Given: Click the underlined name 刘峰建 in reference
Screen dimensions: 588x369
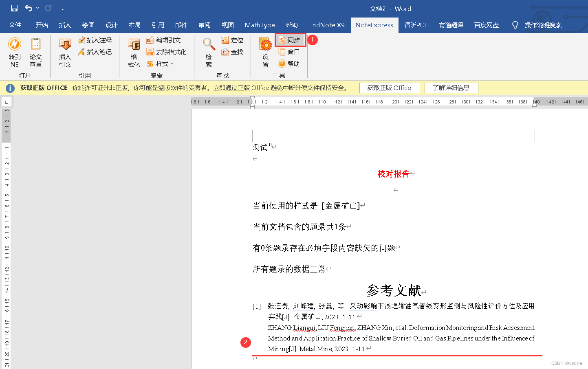Looking at the screenshot, I should (304, 306).
